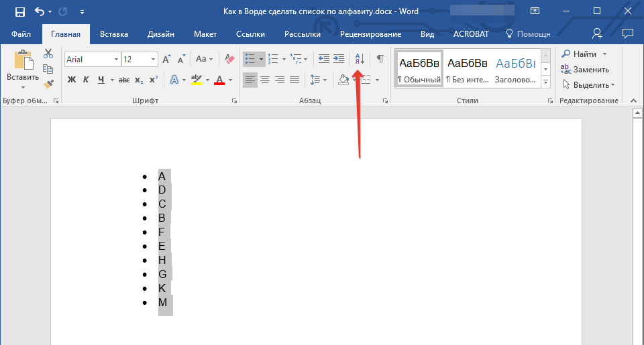
Task: Switch to the Вставка ribbon tab
Action: click(x=114, y=34)
